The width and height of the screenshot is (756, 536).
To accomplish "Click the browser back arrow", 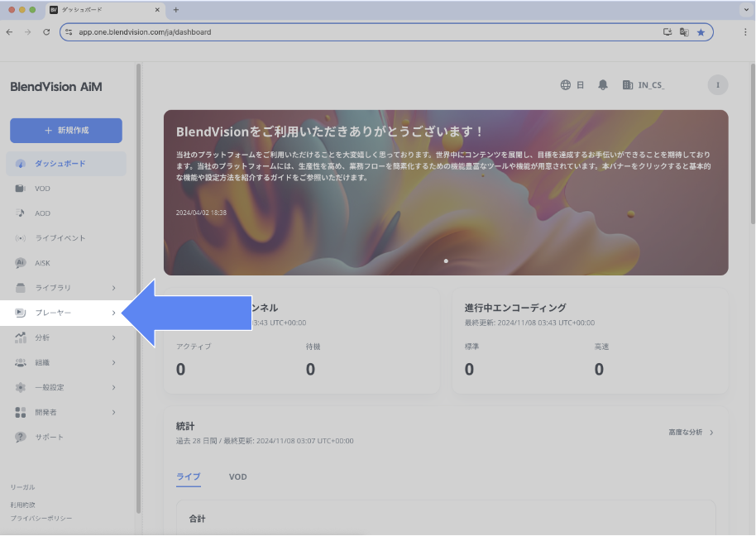I will pyautogui.click(x=10, y=32).
